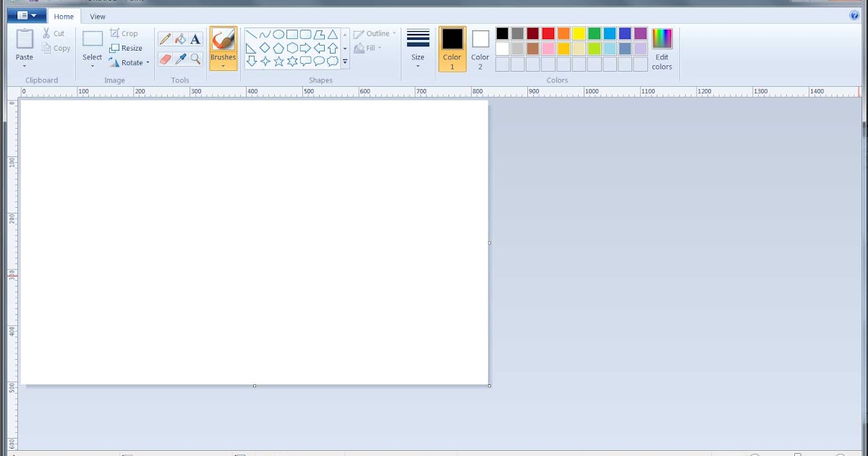
Task: Choose the Line shape
Action: (252, 35)
